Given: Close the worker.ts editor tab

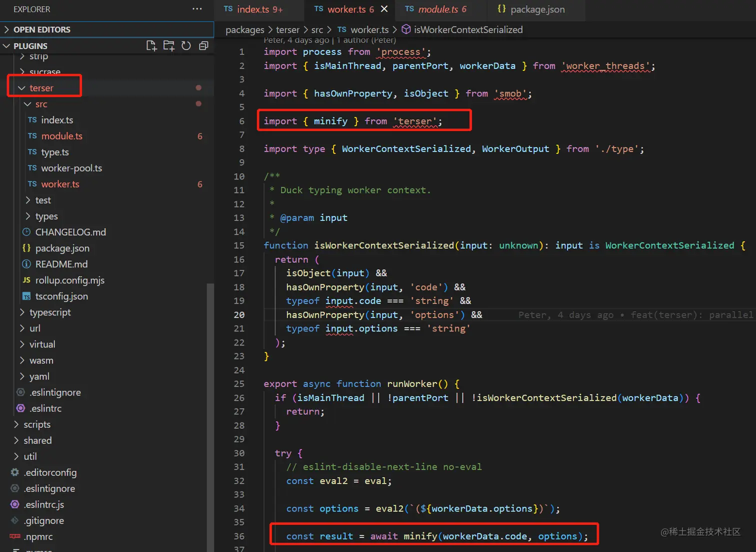Looking at the screenshot, I should [384, 9].
